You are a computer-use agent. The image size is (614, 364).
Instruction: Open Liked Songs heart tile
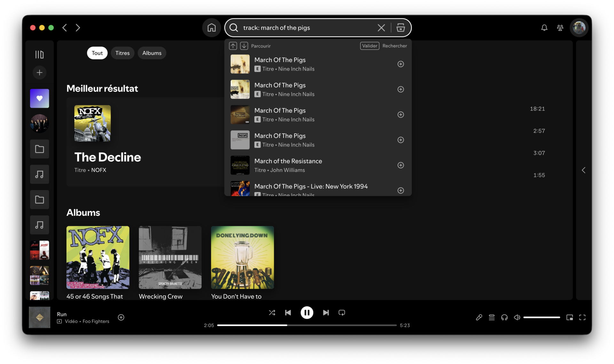pos(39,98)
